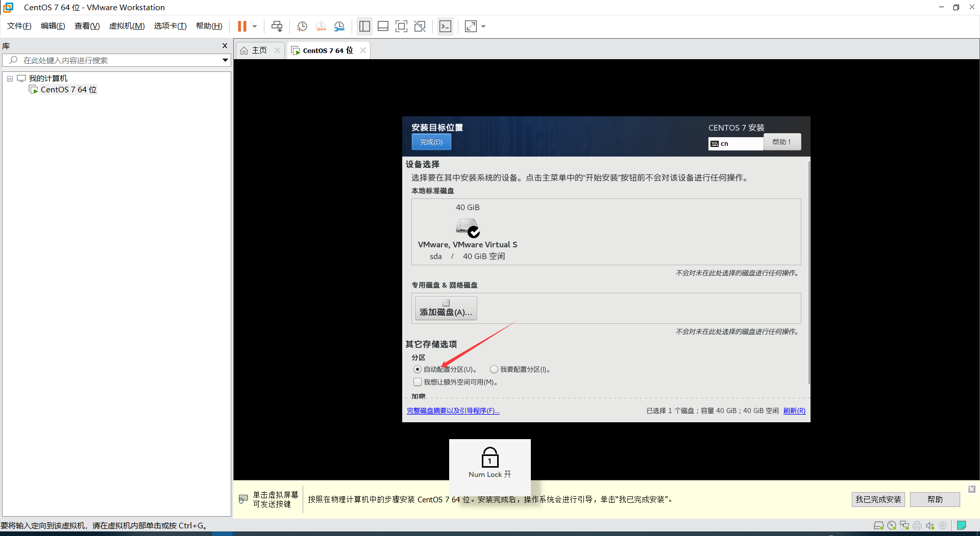Close the 主页 tab
Screen dimensions: 980x536
coord(277,50)
